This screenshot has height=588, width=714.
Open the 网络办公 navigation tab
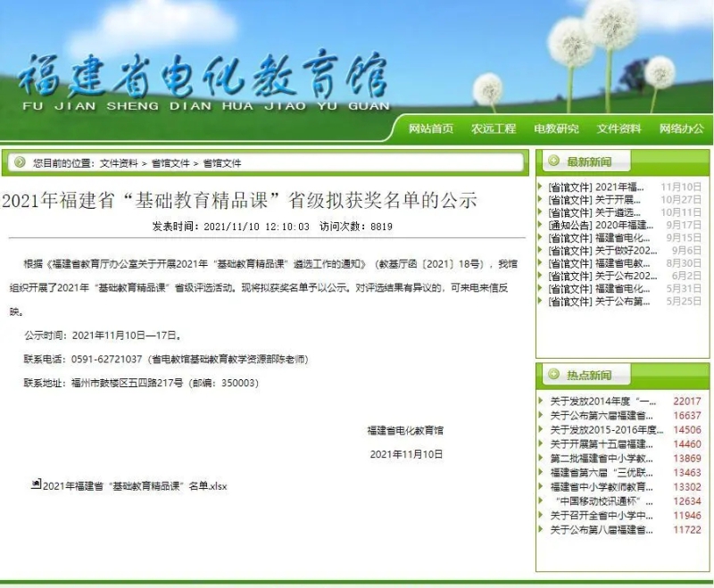point(682,128)
